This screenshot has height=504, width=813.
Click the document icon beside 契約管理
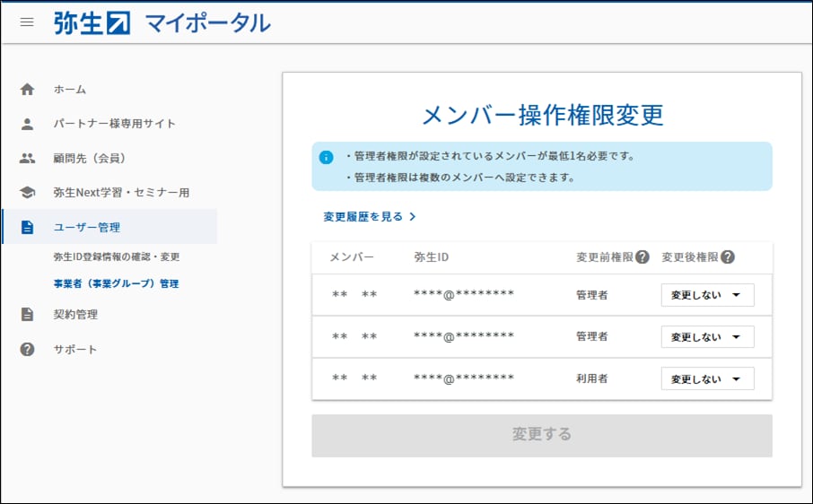[27, 315]
